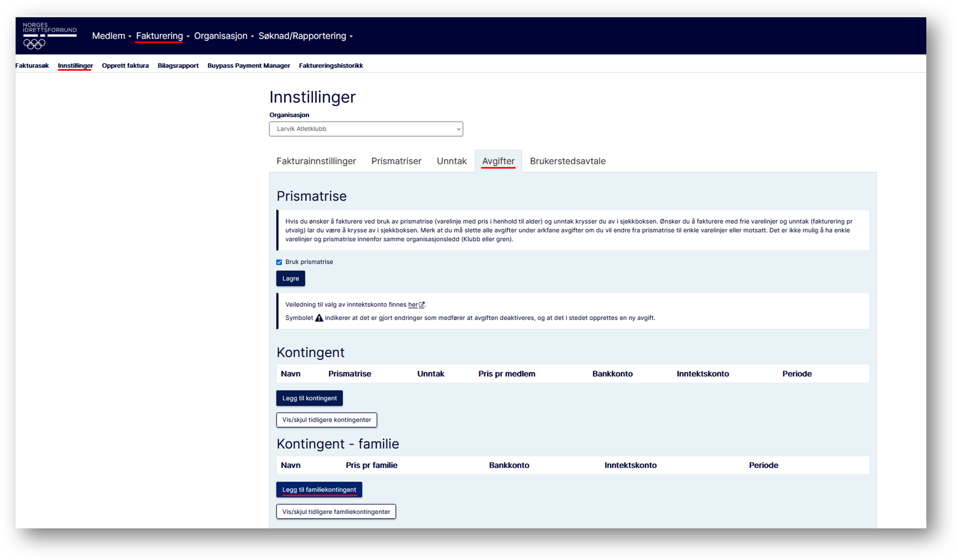Follow the 'her' guidance link
958x560 pixels.
click(x=412, y=305)
